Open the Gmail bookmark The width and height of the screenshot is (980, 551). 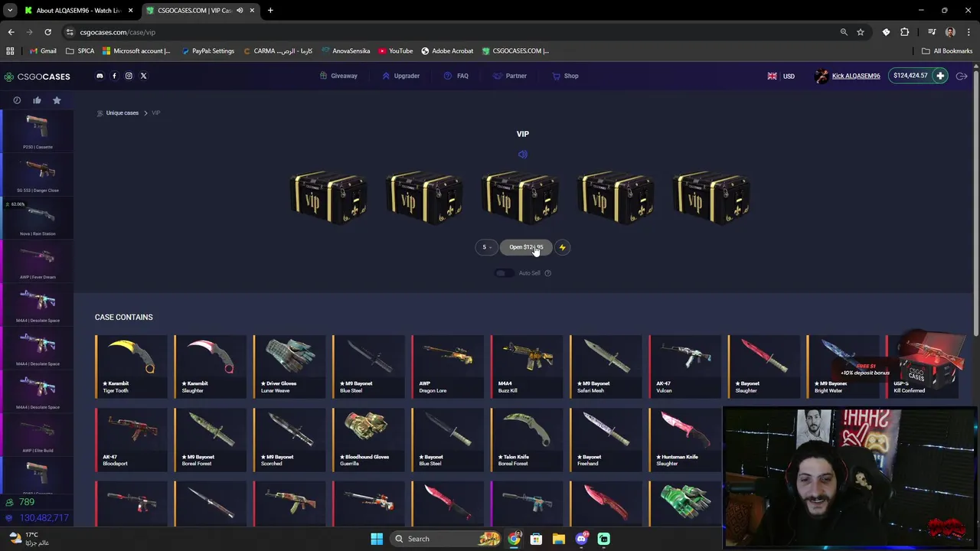42,51
